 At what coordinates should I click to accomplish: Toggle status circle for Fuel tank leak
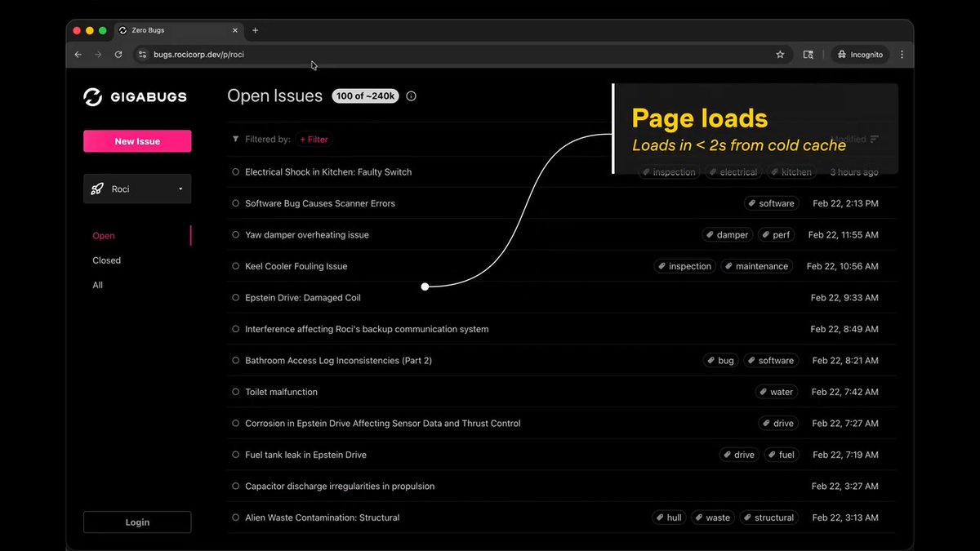236,455
